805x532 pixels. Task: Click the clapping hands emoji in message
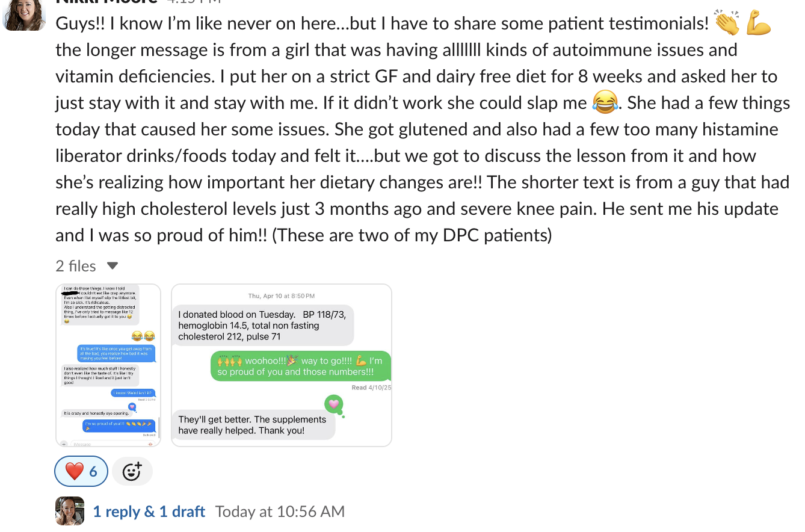(727, 23)
